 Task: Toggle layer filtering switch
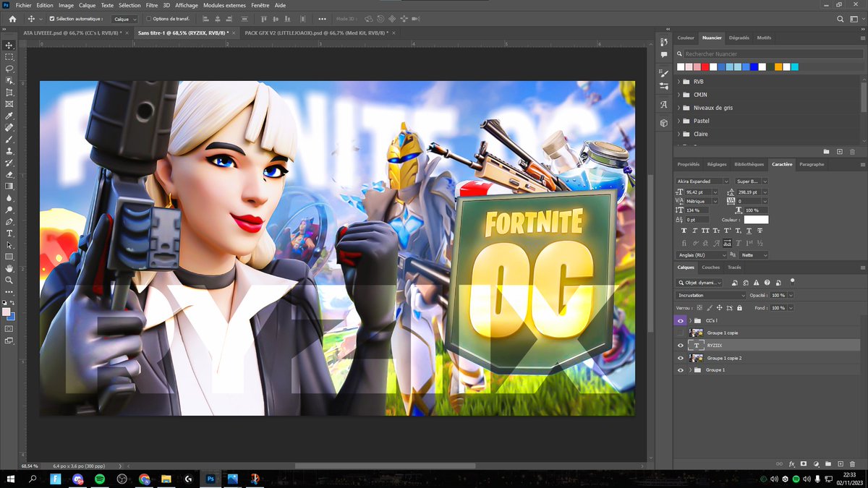point(792,281)
